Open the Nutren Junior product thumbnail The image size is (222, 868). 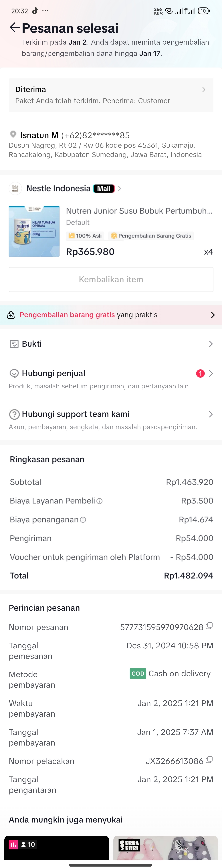click(x=34, y=231)
